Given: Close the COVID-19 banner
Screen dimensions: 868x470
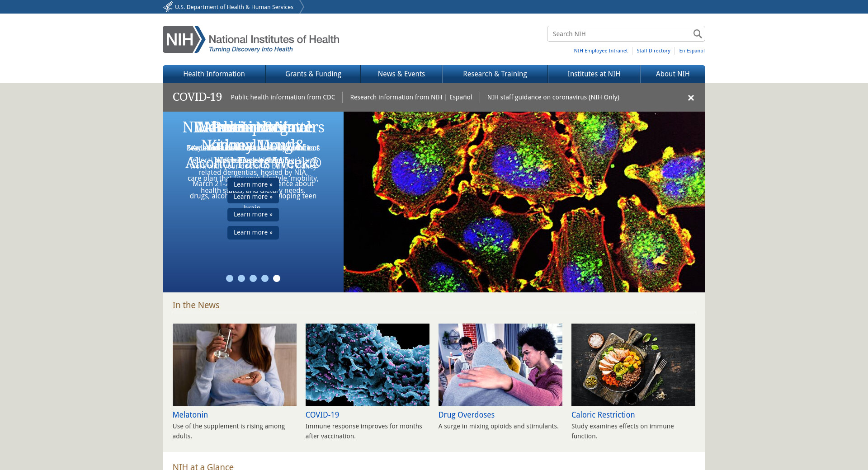Looking at the screenshot, I should pyautogui.click(x=690, y=98).
